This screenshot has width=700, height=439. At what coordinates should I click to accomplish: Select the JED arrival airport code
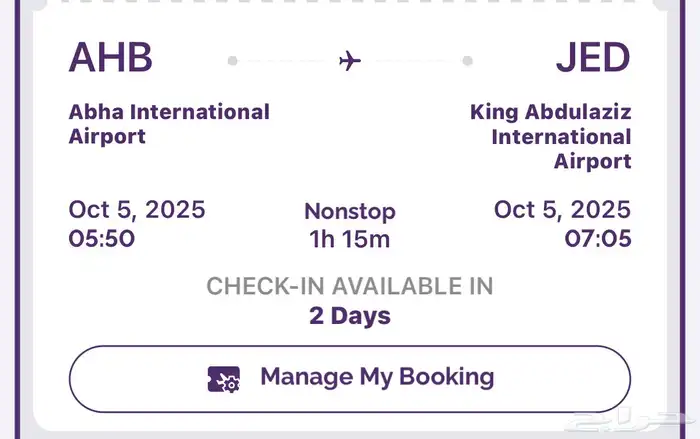593,58
